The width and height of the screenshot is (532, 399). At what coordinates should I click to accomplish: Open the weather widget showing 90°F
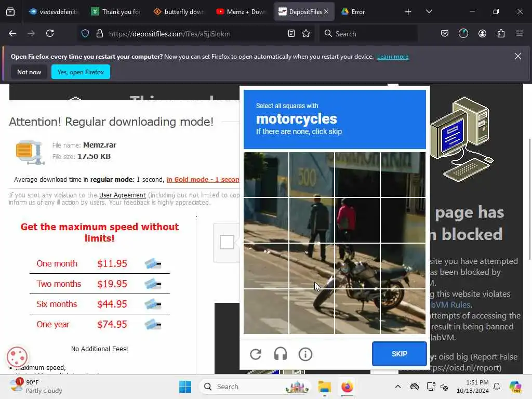(x=36, y=387)
